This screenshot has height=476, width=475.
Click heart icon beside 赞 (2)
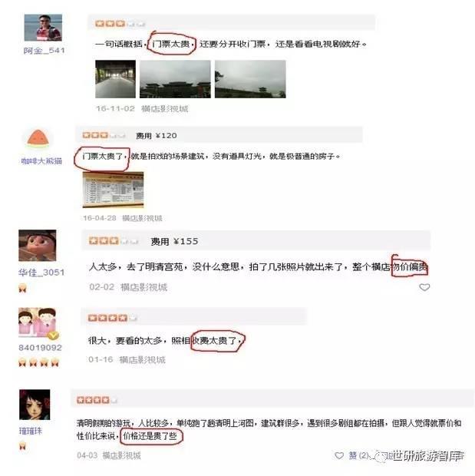[339, 455]
